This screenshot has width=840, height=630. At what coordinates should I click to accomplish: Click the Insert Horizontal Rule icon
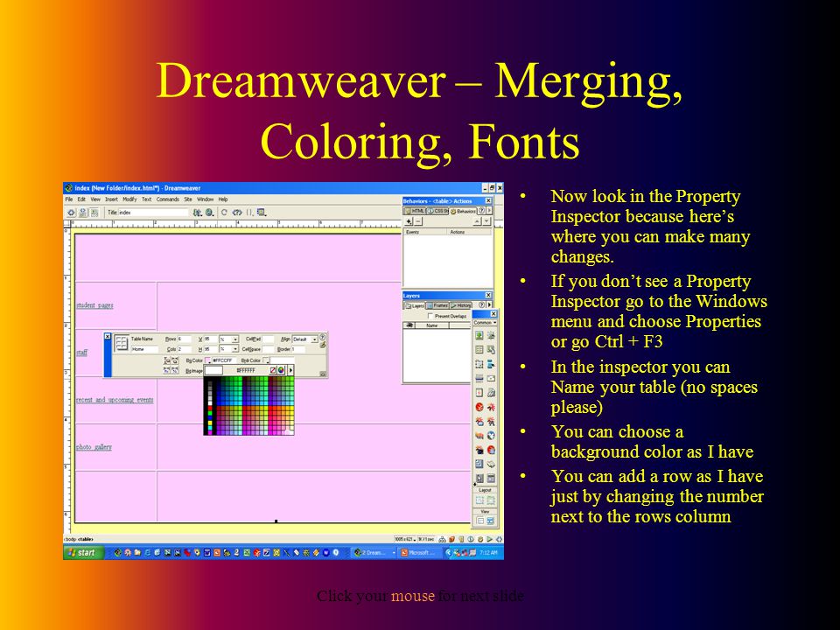(x=479, y=378)
